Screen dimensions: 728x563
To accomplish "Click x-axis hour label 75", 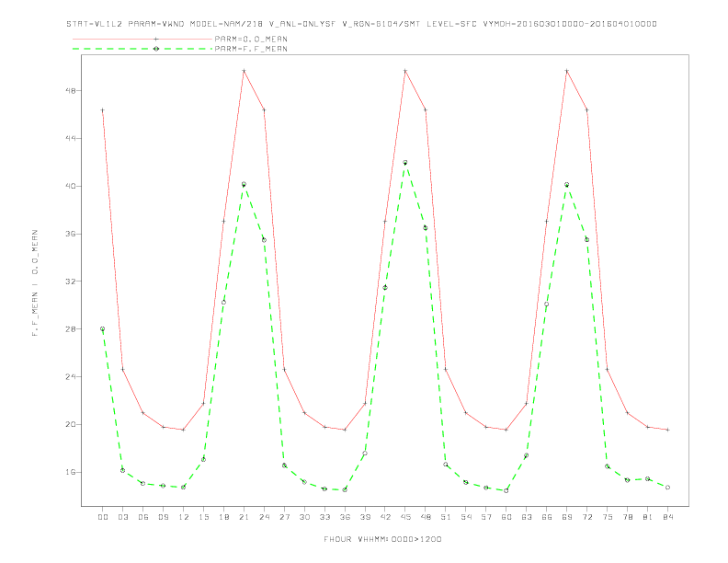I will (608, 517).
